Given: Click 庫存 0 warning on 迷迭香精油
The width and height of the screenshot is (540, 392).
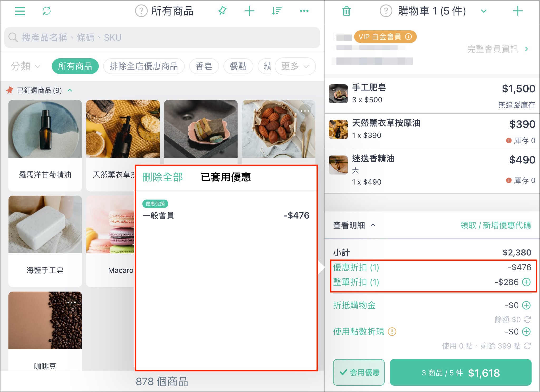Looking at the screenshot, I should [x=520, y=180].
